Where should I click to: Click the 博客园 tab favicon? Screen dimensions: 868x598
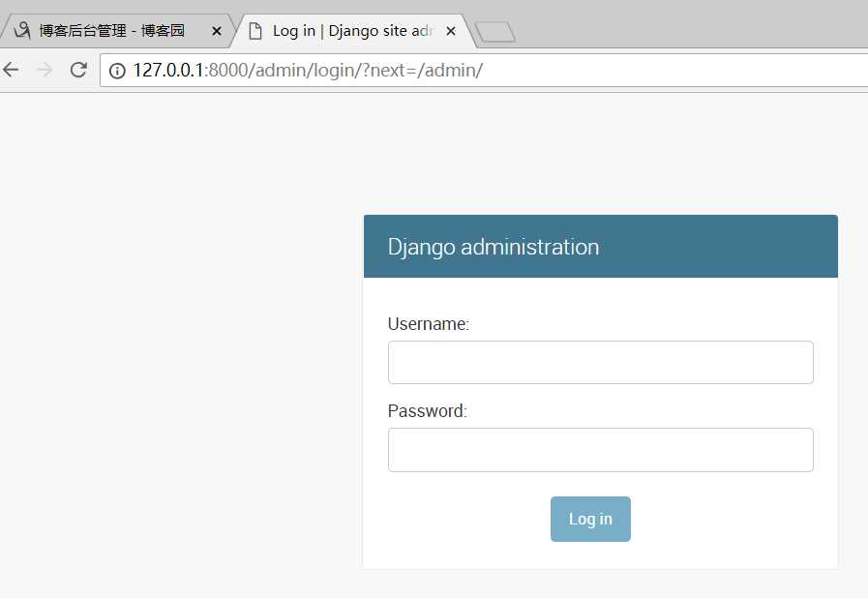pos(22,30)
